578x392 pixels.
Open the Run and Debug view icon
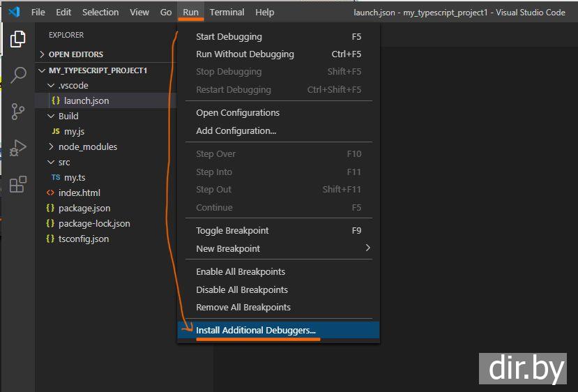tap(17, 148)
